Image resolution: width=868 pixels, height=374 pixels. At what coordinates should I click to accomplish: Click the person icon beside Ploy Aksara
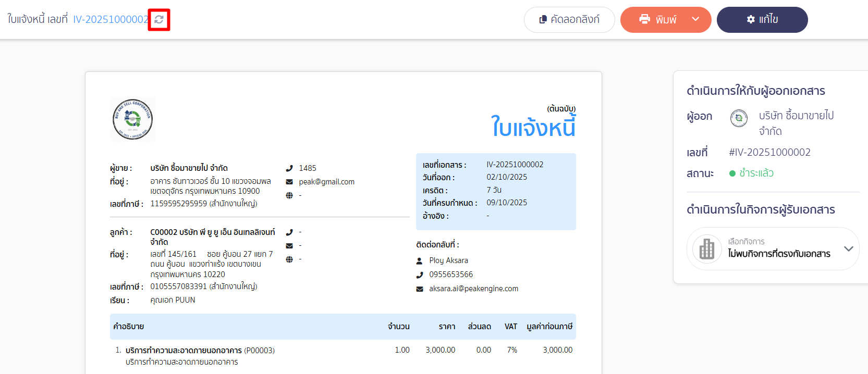pos(420,261)
